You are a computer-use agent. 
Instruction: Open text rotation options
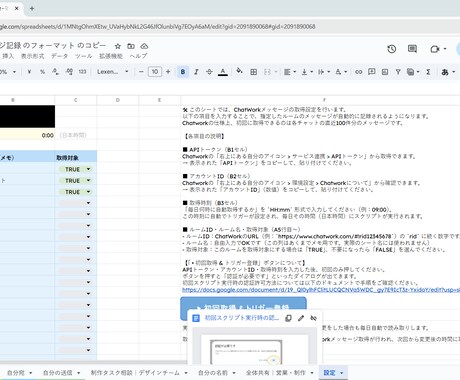click(341, 72)
